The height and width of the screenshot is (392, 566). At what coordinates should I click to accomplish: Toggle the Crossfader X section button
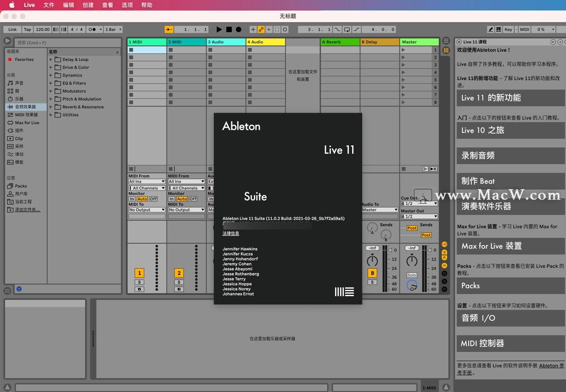tap(444, 281)
